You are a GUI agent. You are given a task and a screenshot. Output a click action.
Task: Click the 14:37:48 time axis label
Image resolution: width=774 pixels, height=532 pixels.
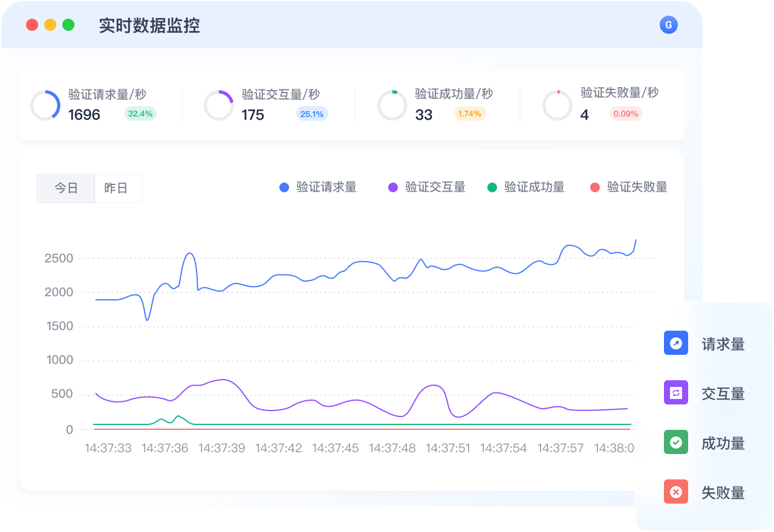point(392,448)
